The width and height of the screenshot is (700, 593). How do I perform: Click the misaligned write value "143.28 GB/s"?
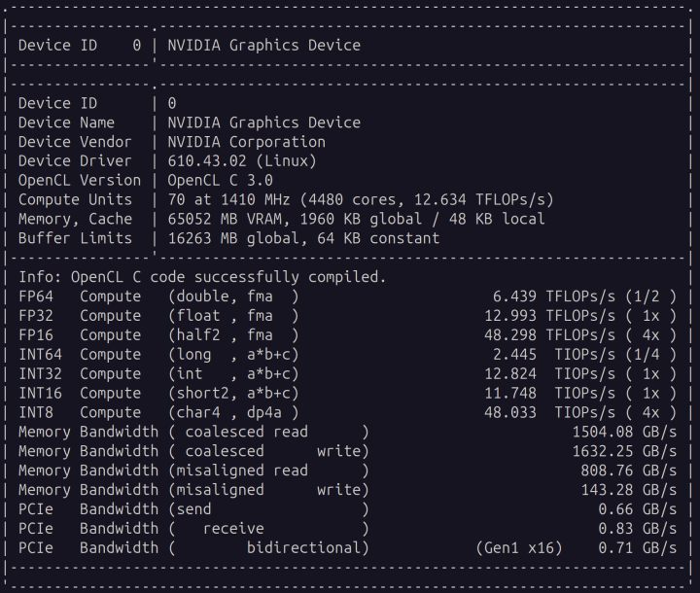(x=629, y=490)
